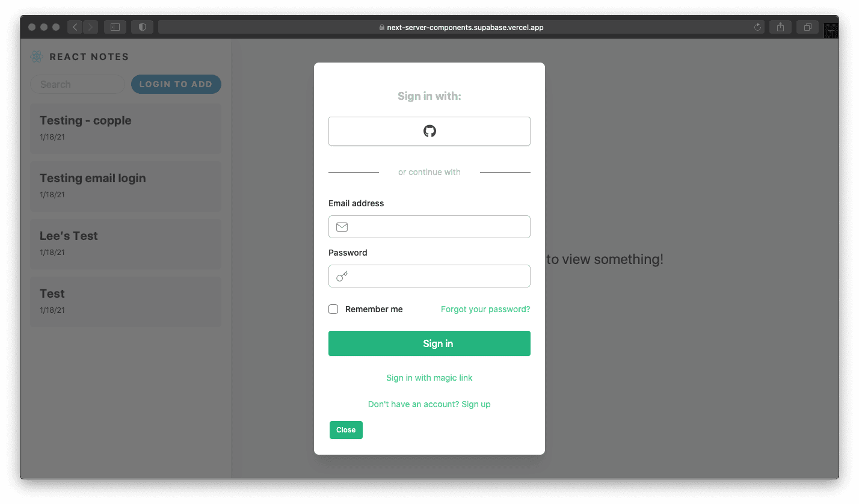Click the Safari back arrow
This screenshot has width=859, height=504.
(75, 27)
